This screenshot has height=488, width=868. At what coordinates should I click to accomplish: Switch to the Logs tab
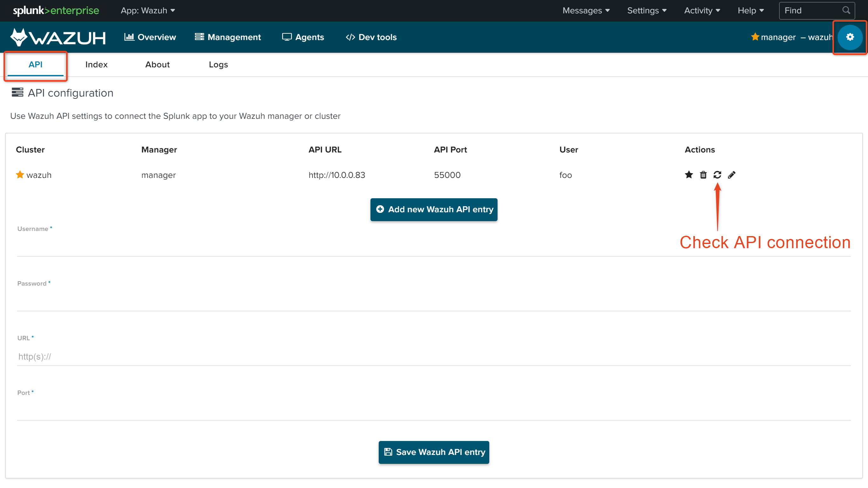click(218, 65)
